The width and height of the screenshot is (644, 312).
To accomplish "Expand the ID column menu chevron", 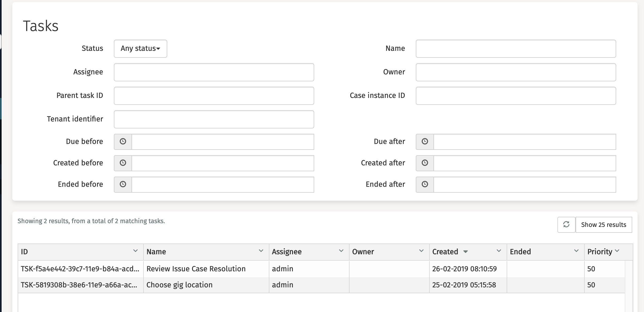I will click(135, 251).
